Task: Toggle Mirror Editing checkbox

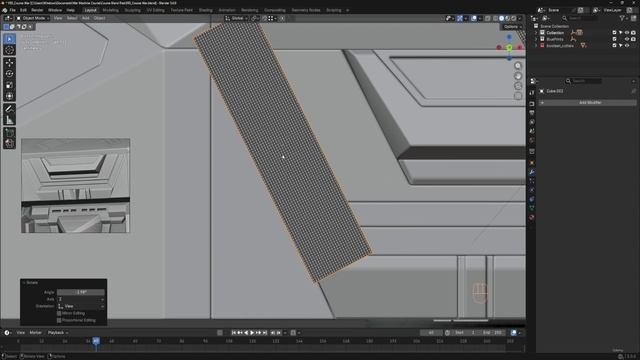Action: click(x=59, y=313)
